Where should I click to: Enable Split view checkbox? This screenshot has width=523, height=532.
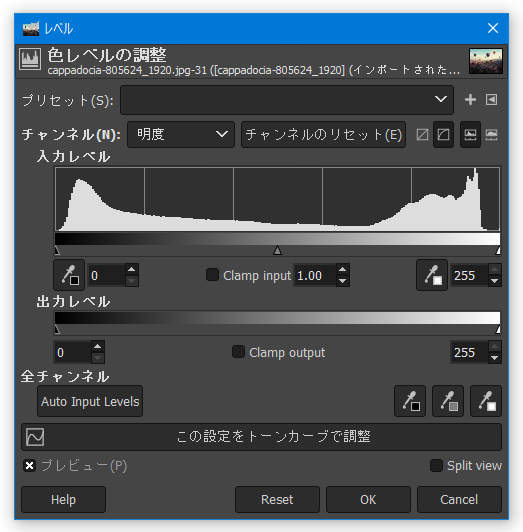pos(436,466)
